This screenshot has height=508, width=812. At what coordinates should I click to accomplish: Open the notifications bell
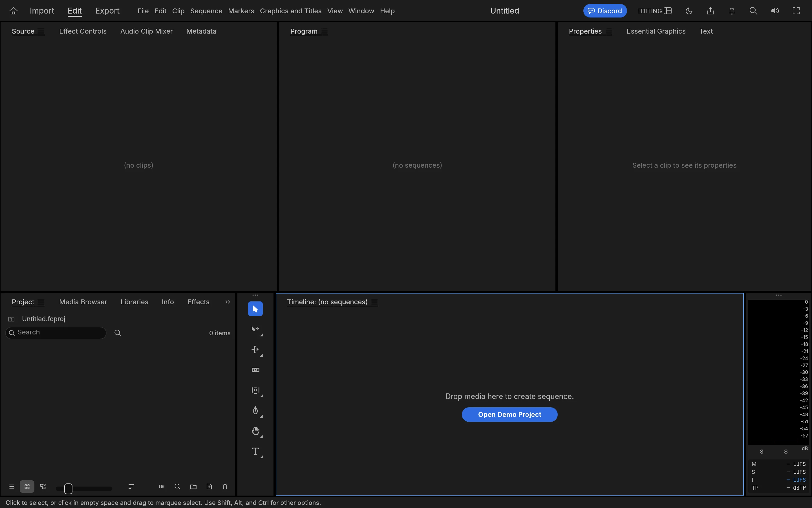click(732, 11)
